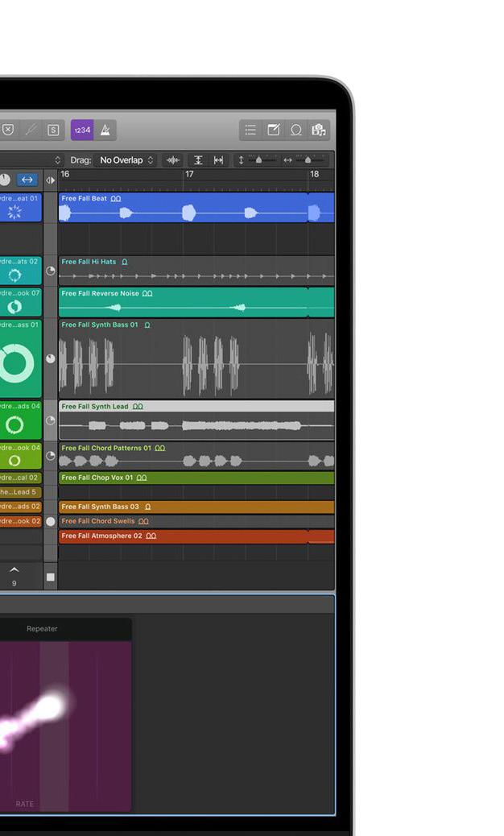The width and height of the screenshot is (504, 836).
Task: Trigger the large 'ass 01' synth bass cell
Action: 19,359
